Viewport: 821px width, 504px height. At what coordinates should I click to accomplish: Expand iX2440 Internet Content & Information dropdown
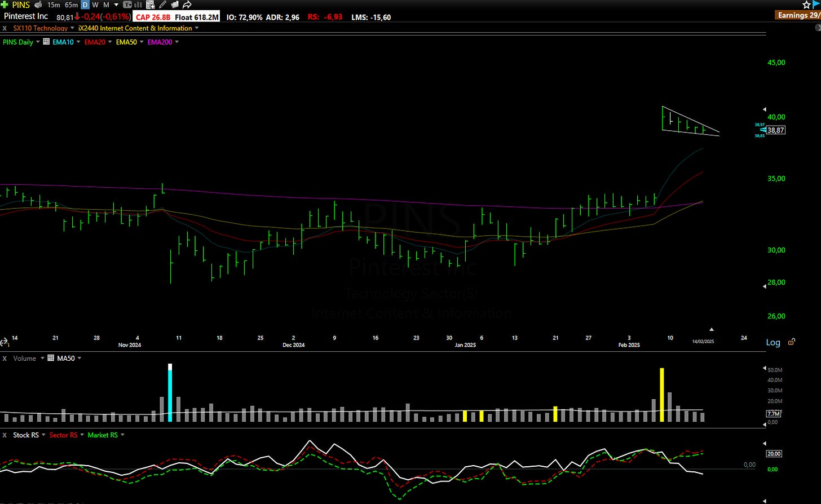[197, 28]
